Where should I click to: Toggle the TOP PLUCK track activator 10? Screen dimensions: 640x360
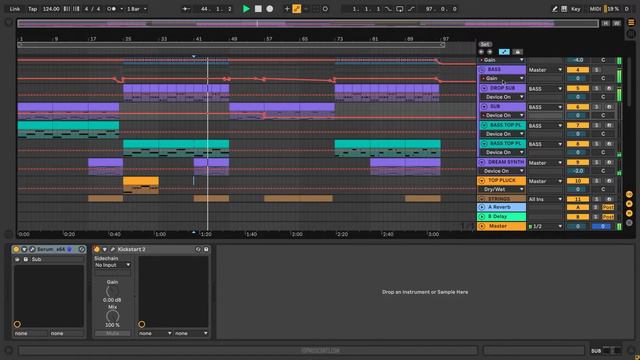(578, 181)
